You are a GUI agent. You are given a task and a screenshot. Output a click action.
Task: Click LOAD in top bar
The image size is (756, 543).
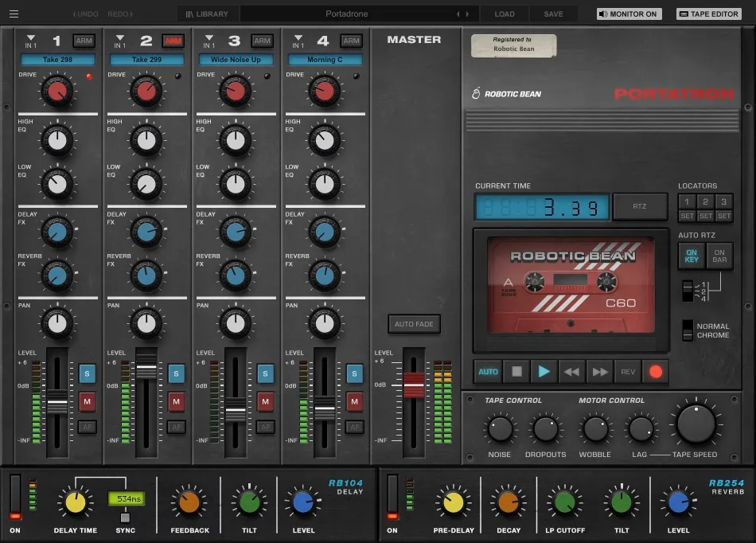[505, 14]
